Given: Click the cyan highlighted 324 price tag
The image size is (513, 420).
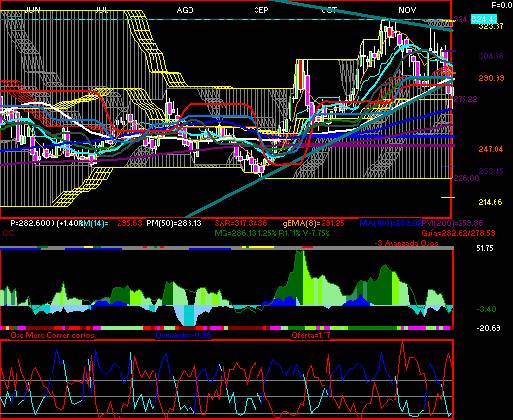Looking at the screenshot, I should click(484, 19).
